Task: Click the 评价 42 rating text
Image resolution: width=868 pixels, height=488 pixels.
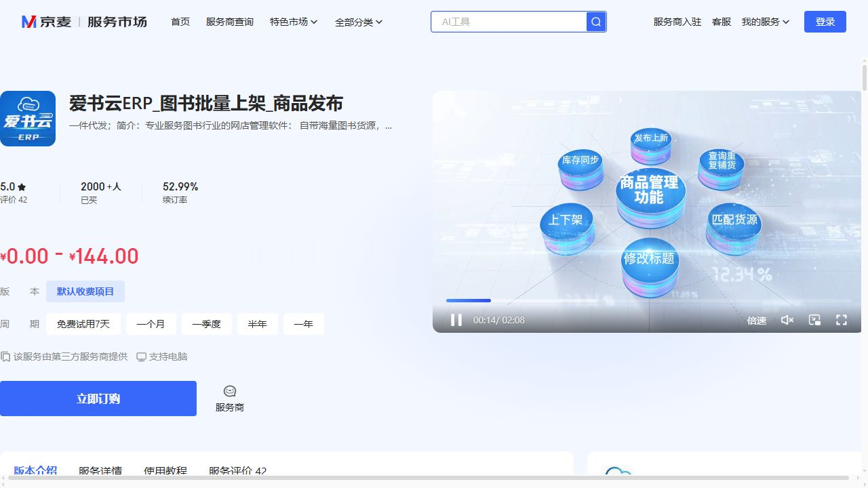Action: point(14,200)
